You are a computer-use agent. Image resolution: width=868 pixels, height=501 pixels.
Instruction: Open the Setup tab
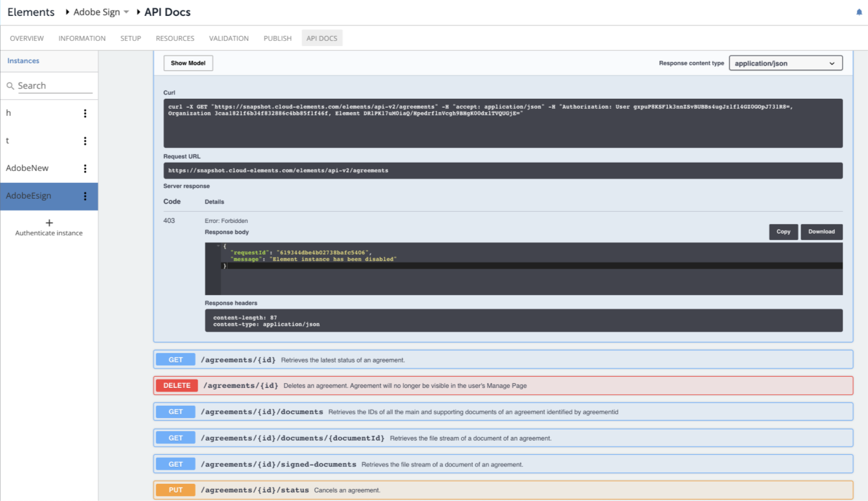131,38
